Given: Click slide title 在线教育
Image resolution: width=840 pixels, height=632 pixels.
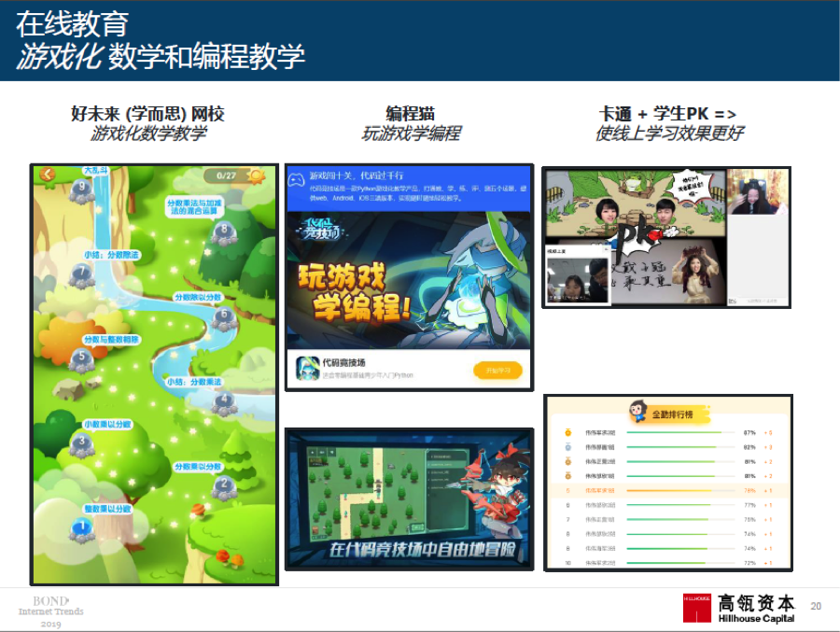Looking at the screenshot, I should tap(72, 23).
